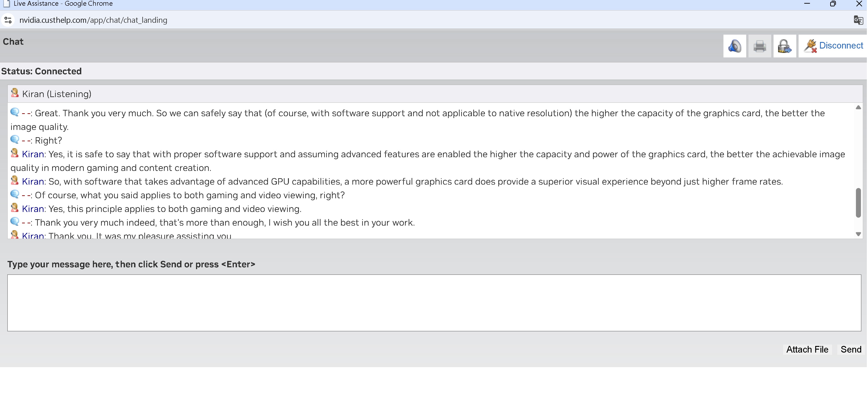Image resolution: width=868 pixels, height=397 pixels.
Task: View site information icon beside the URL
Action: 8,20
